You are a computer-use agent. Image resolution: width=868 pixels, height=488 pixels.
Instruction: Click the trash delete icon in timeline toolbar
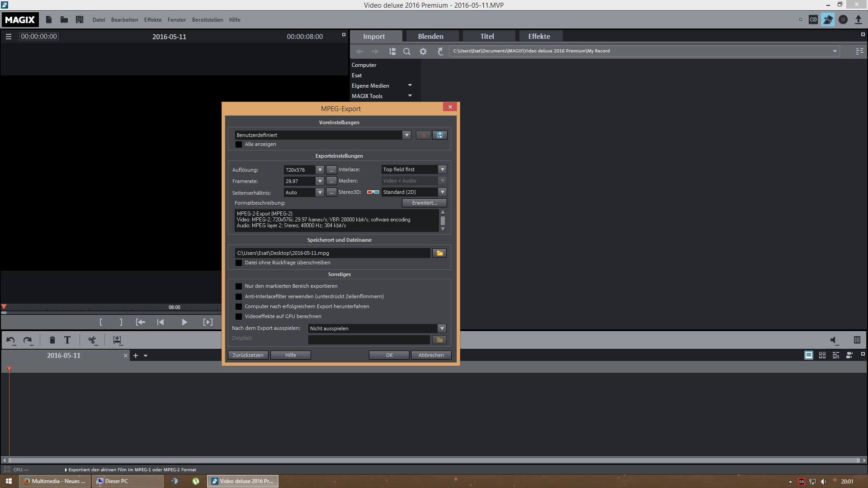[x=52, y=340]
